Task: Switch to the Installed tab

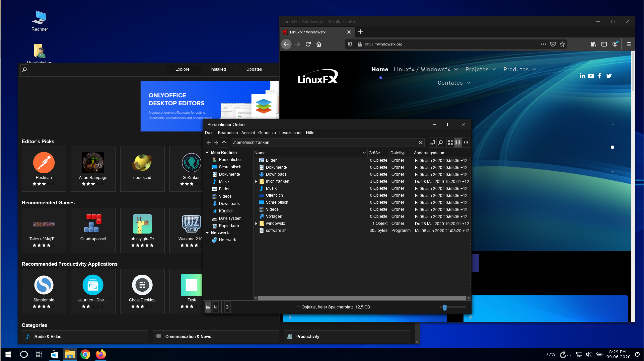Action: click(x=218, y=69)
